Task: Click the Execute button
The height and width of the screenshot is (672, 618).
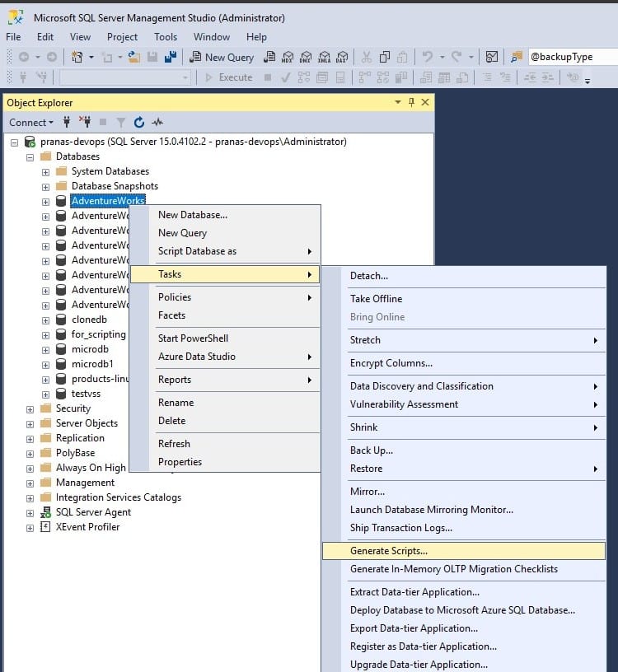Action: (x=228, y=77)
